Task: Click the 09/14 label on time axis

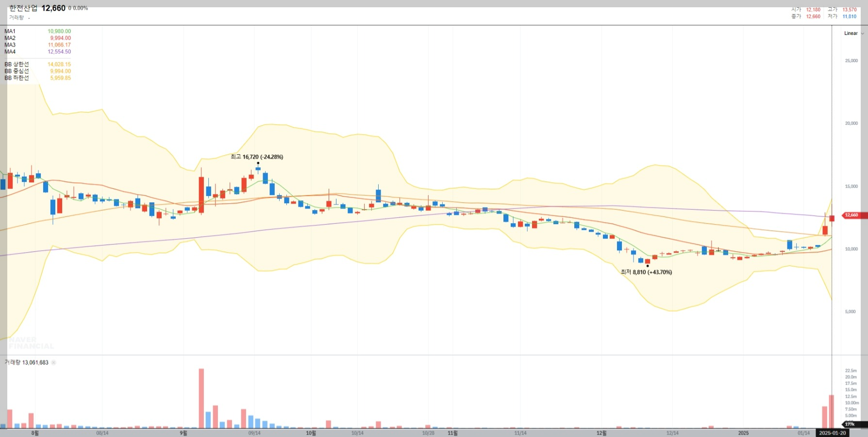Action: point(254,433)
